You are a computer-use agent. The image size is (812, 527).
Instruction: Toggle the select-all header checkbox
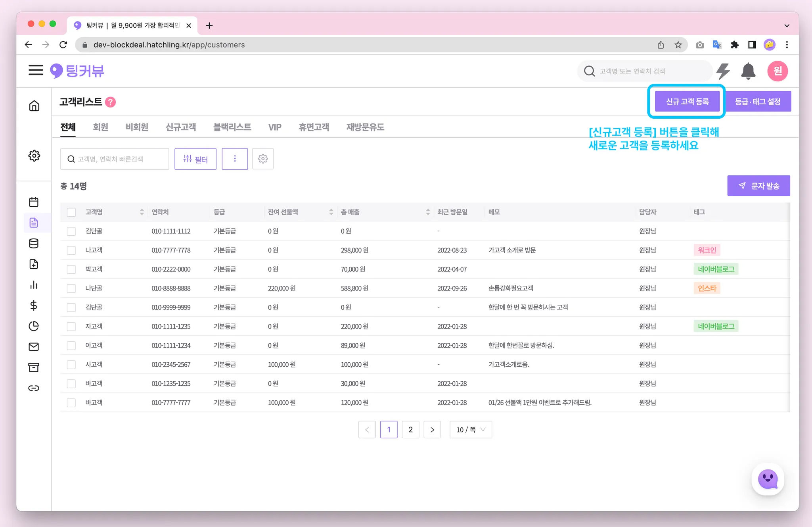pyautogui.click(x=71, y=212)
